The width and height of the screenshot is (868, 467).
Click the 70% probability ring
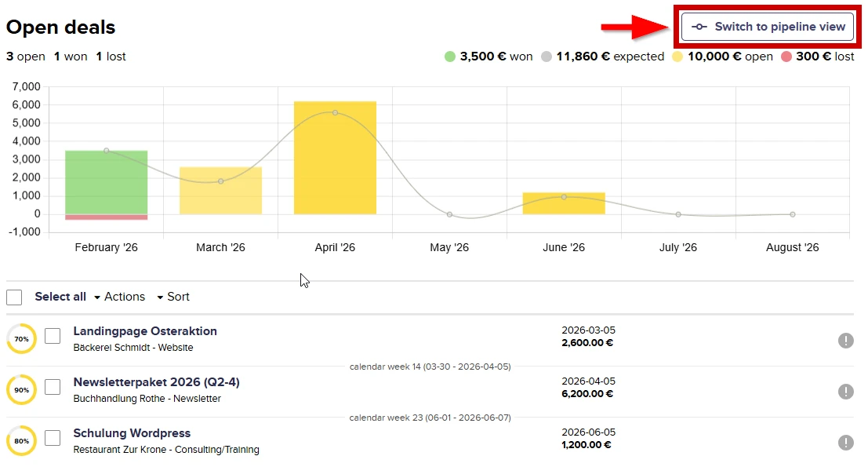(x=21, y=339)
